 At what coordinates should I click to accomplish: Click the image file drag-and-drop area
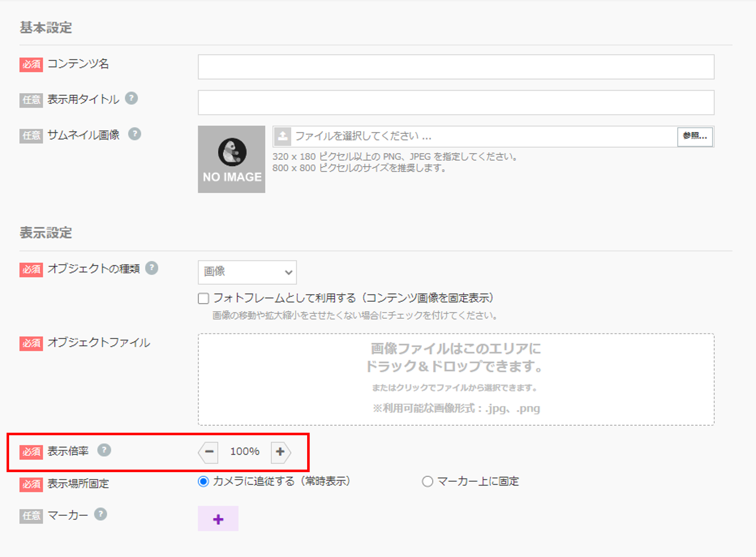tap(456, 379)
